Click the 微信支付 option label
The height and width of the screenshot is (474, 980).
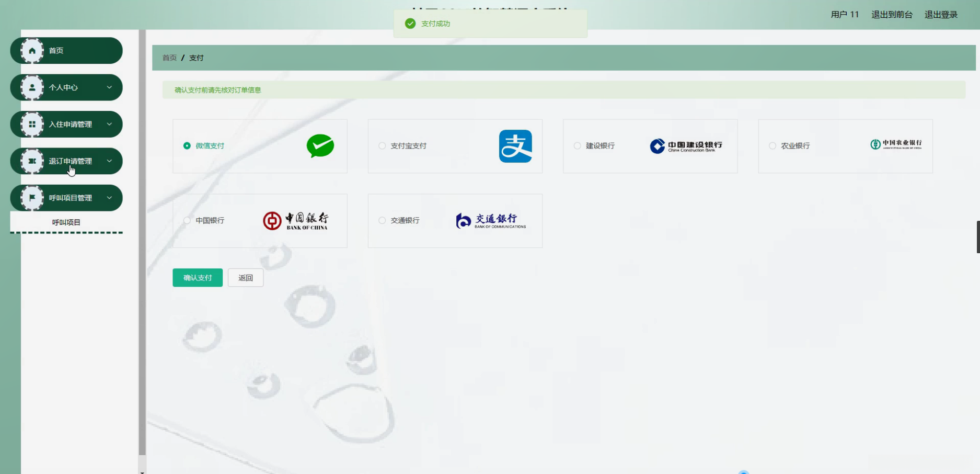coord(210,146)
